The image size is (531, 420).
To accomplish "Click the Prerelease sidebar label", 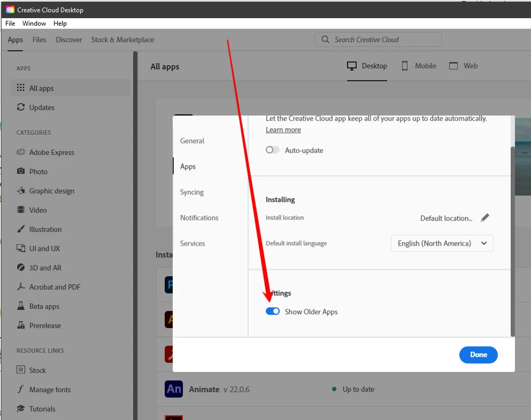I will pyautogui.click(x=45, y=325).
